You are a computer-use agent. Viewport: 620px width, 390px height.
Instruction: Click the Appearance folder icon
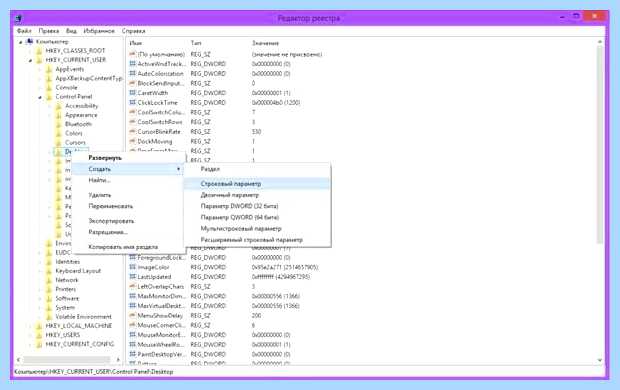(x=59, y=115)
